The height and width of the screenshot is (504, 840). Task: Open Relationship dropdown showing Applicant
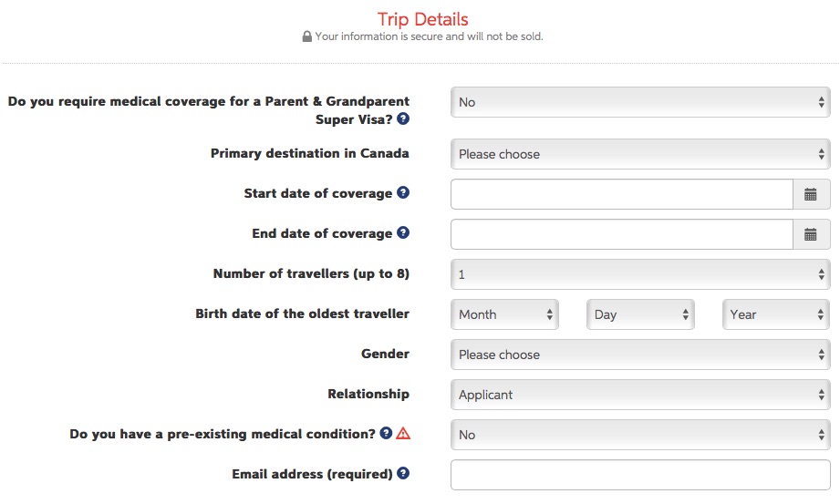pyautogui.click(x=639, y=395)
